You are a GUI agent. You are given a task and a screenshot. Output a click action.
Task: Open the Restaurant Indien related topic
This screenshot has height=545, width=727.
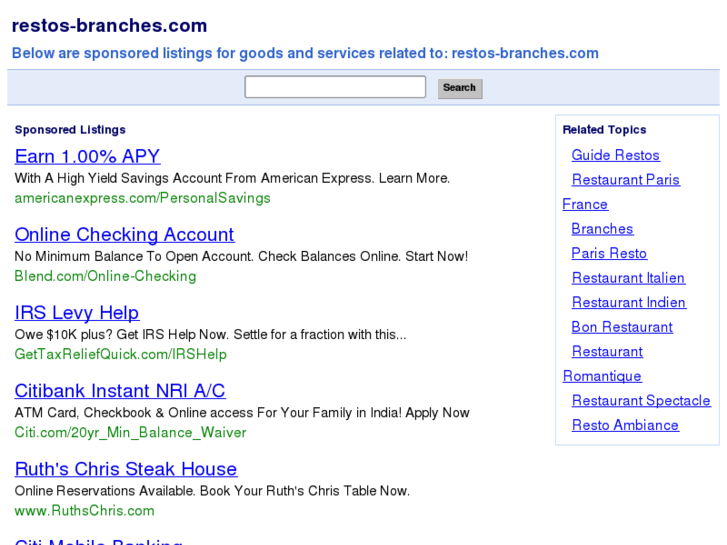629,302
